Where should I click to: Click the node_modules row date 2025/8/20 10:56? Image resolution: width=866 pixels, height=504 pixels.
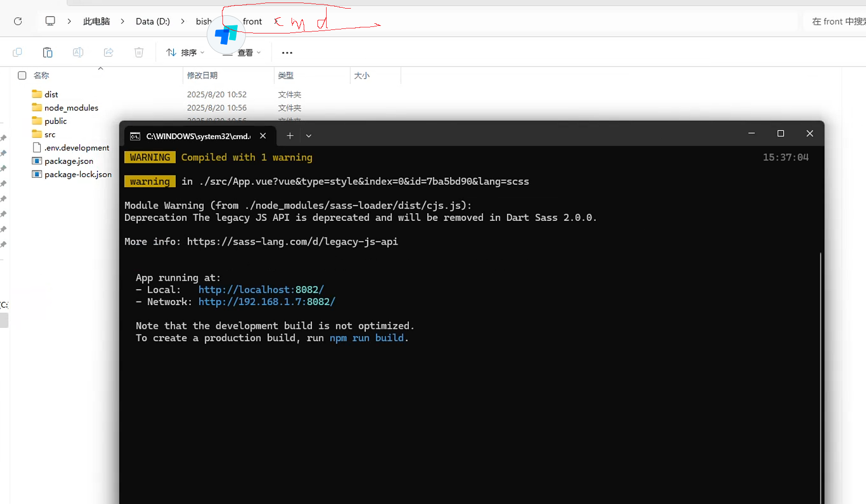pyautogui.click(x=216, y=108)
